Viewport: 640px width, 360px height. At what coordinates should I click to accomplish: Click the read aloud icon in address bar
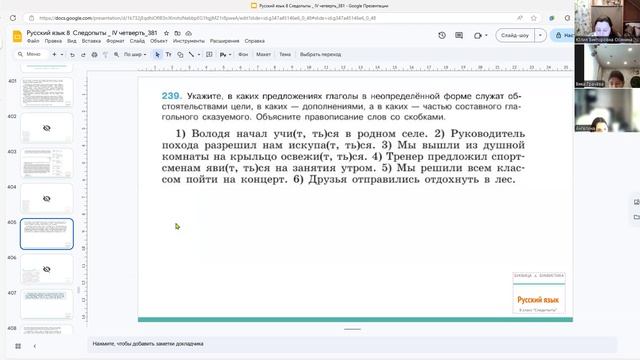pyautogui.click(x=520, y=18)
